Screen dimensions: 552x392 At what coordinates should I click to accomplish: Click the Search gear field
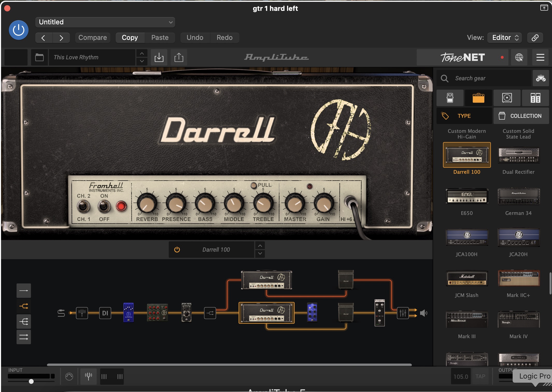pos(484,78)
